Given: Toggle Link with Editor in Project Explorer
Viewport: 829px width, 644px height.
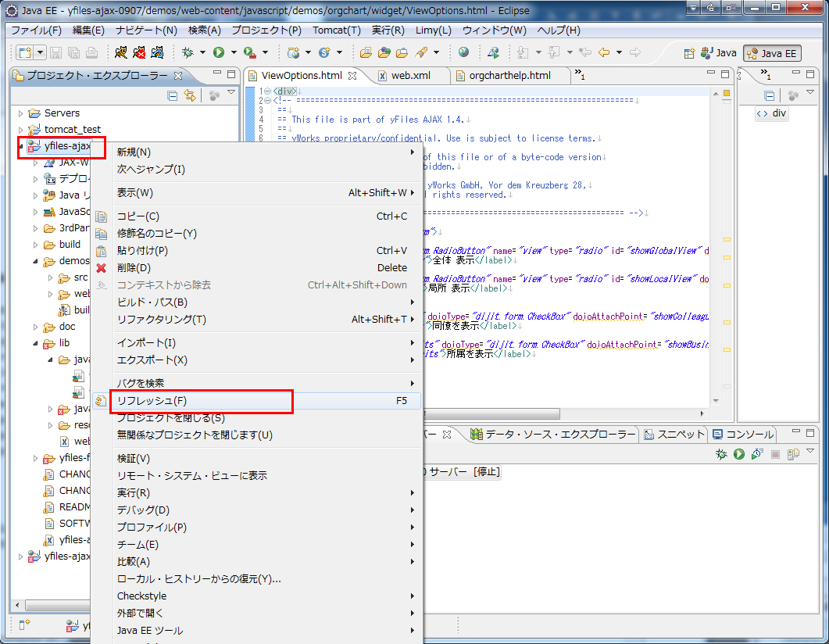Looking at the screenshot, I should [189, 95].
